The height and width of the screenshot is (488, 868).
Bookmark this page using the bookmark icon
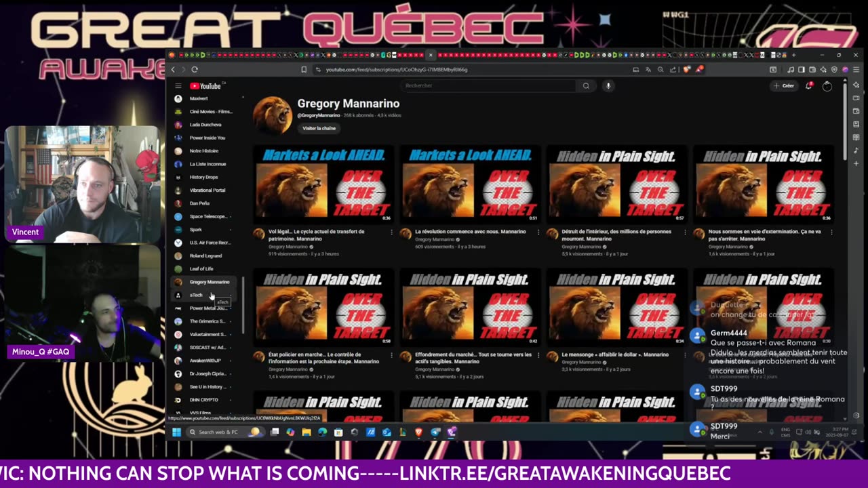point(304,69)
